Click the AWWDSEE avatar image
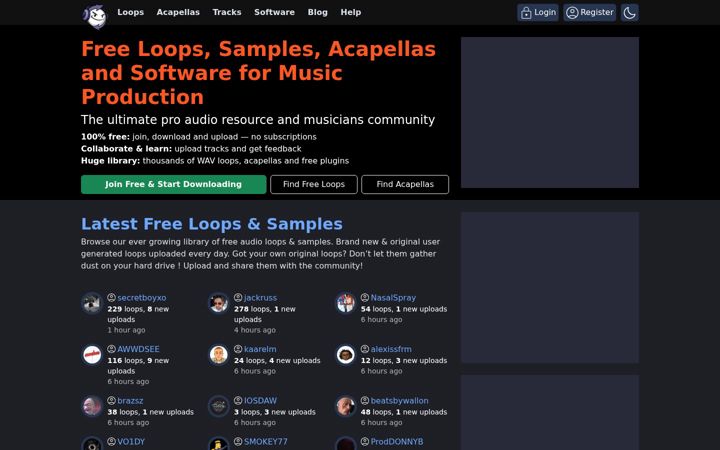This screenshot has width=720, height=450. point(92,354)
